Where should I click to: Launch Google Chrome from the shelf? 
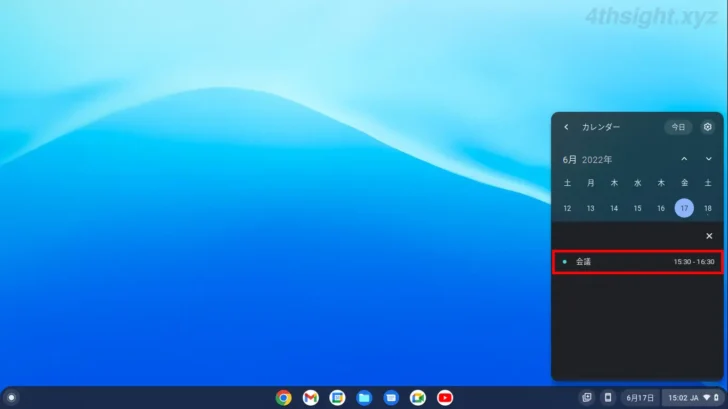coord(284,398)
